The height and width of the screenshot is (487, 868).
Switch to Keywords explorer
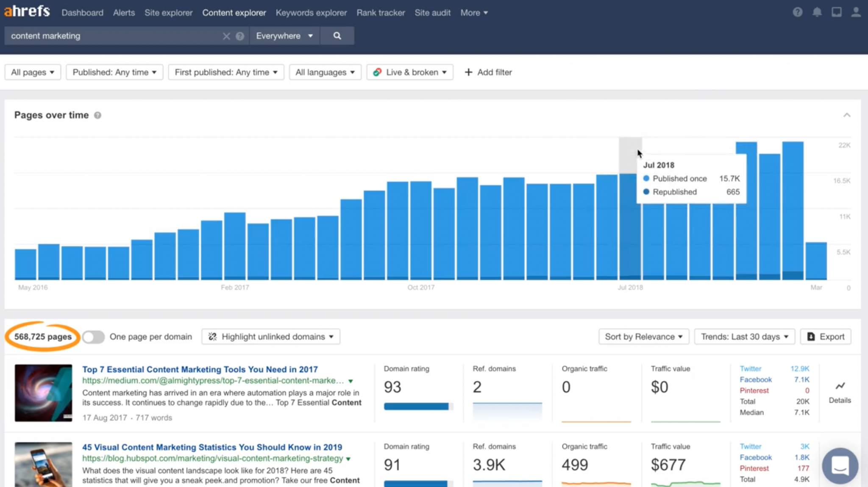311,13
